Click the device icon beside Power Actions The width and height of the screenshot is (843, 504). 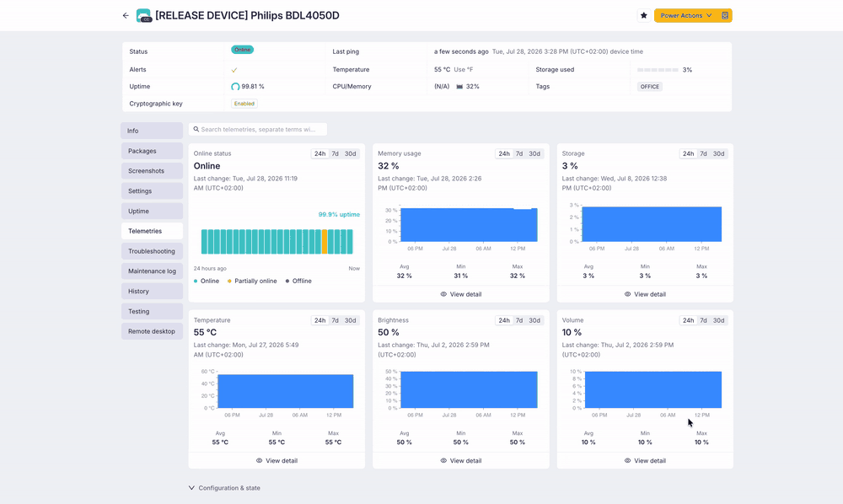point(725,15)
